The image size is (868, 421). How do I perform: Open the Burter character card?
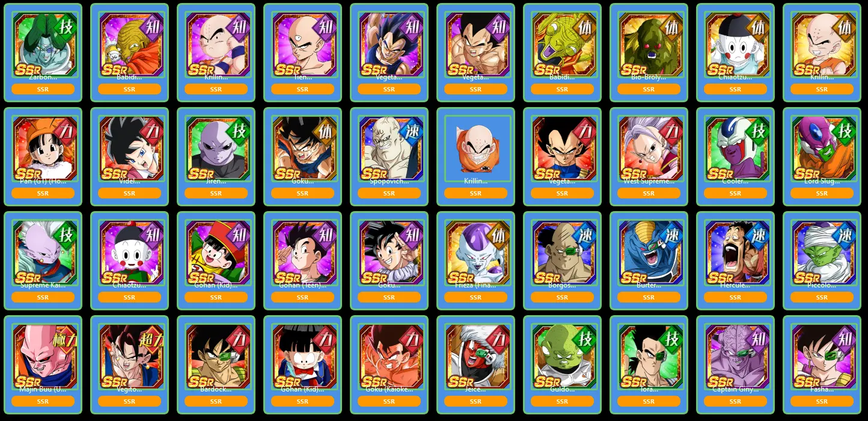point(649,260)
